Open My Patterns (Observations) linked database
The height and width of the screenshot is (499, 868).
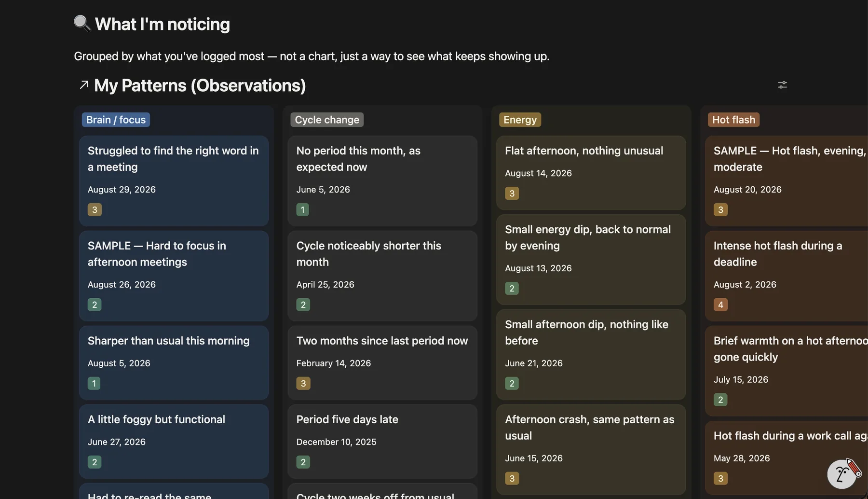pyautogui.click(x=200, y=85)
